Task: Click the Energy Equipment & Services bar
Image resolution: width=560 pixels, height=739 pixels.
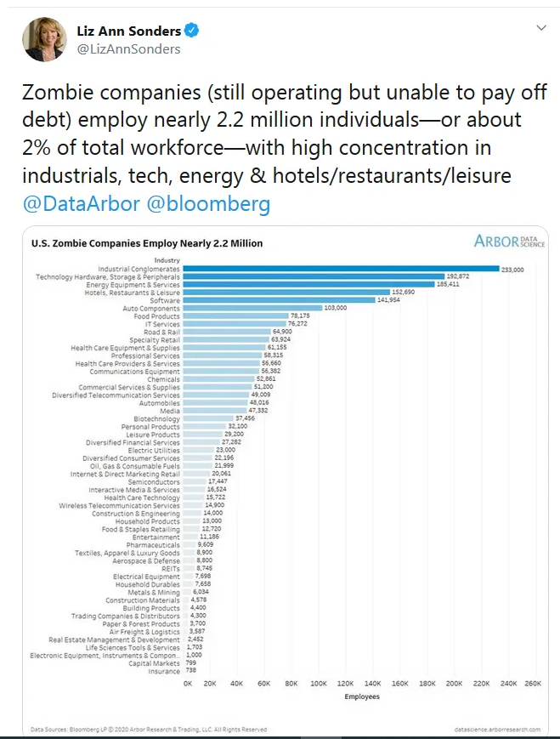Action: pos(310,284)
